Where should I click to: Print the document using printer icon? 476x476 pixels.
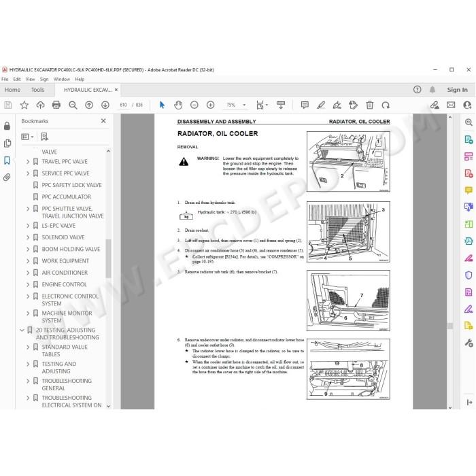pyautogui.click(x=56, y=105)
